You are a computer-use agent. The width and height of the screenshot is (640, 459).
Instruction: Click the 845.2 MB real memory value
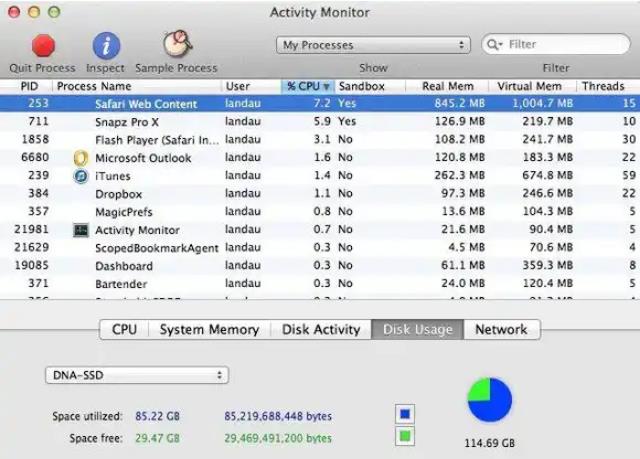[x=460, y=103]
